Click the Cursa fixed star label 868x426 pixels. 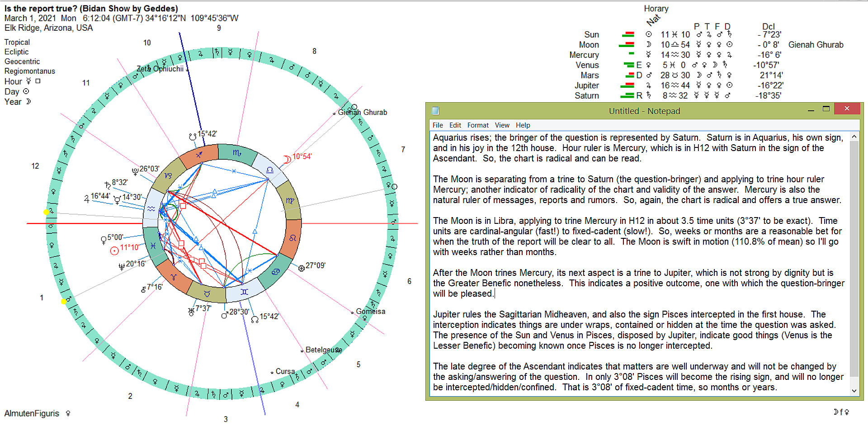click(x=285, y=371)
